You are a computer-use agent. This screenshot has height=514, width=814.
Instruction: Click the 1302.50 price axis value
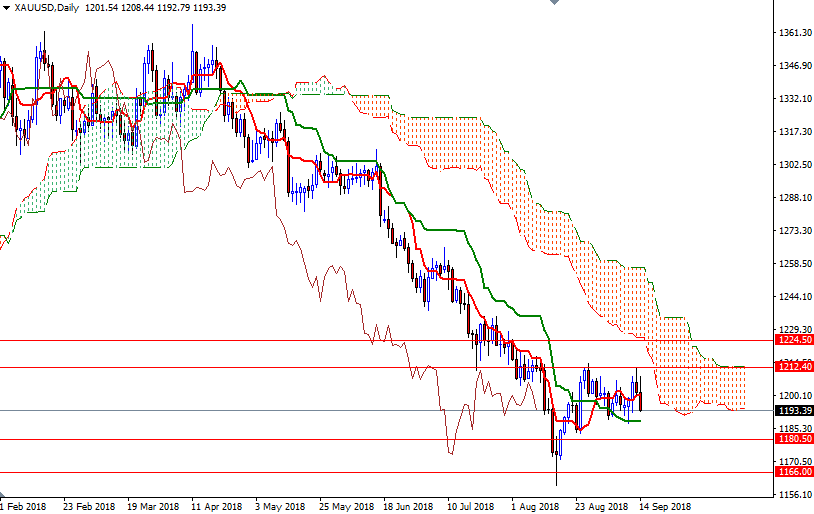(x=794, y=164)
